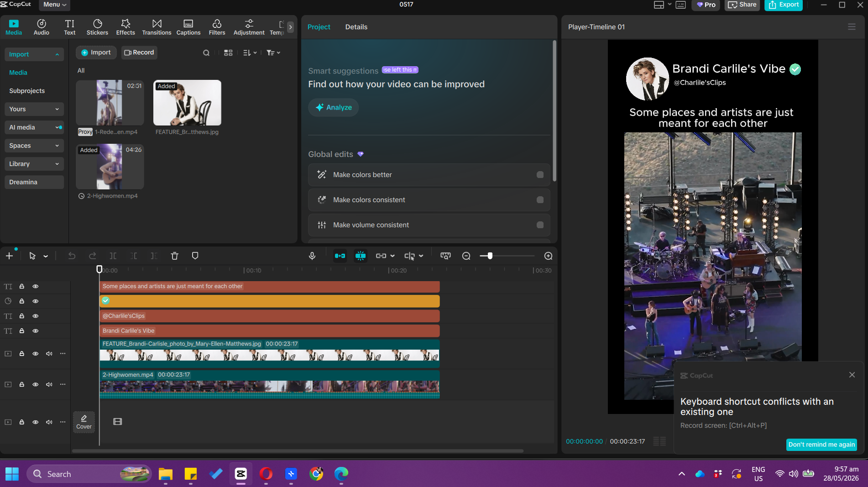Screen dimensions: 868x487
Task: Enable the Make colors consistent checkbox
Action: point(540,200)
